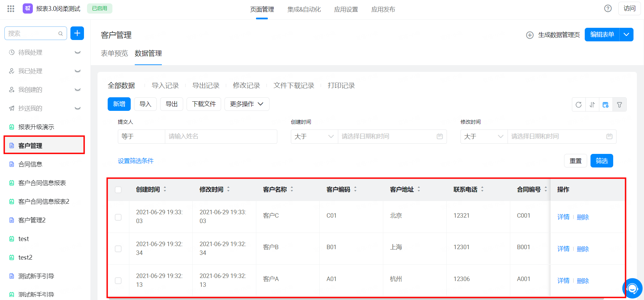The height and width of the screenshot is (300, 644).
Task: Click the 筛选 button
Action: 602,161
